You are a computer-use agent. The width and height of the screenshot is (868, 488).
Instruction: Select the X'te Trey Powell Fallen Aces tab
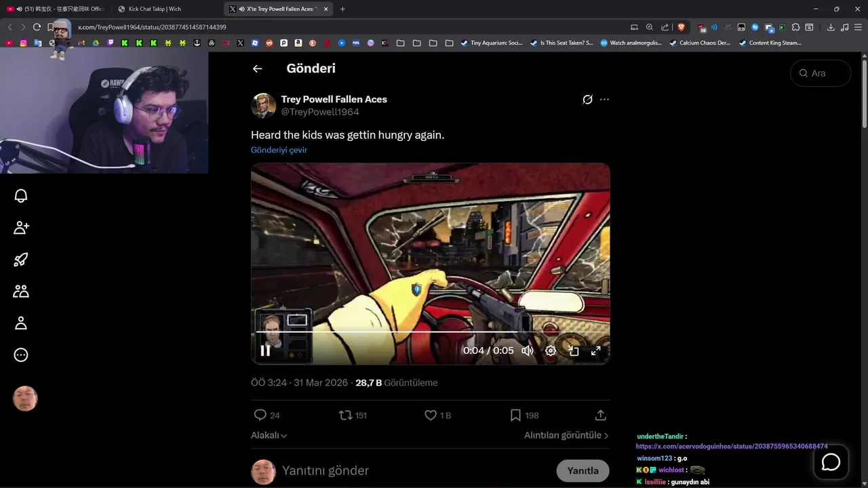pyautogui.click(x=278, y=9)
